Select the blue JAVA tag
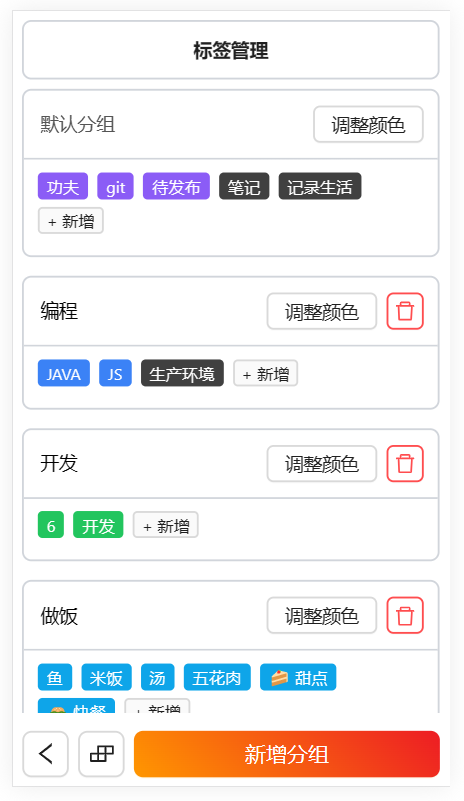Image resolution: width=464 pixels, height=801 pixels. 64,373
